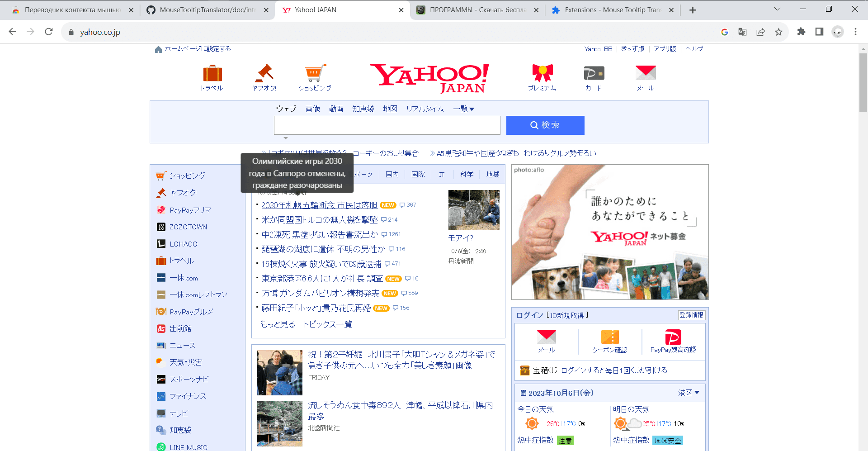Open the ヘルプ link at top right
The height and width of the screenshot is (451, 868).
(694, 49)
